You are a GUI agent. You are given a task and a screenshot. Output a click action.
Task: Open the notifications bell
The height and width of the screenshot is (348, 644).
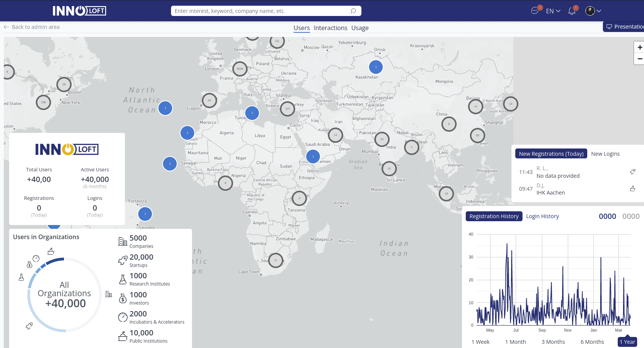tap(571, 11)
